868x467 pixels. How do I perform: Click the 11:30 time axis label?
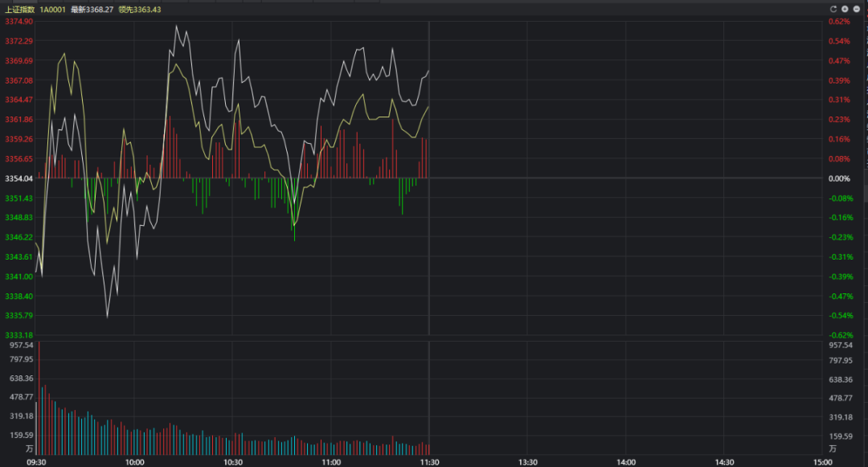coord(429,462)
